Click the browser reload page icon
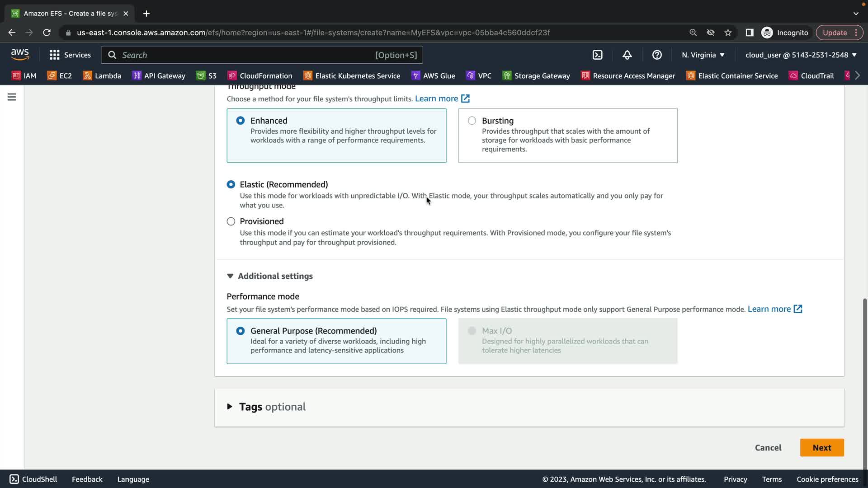The image size is (868, 488). [47, 33]
